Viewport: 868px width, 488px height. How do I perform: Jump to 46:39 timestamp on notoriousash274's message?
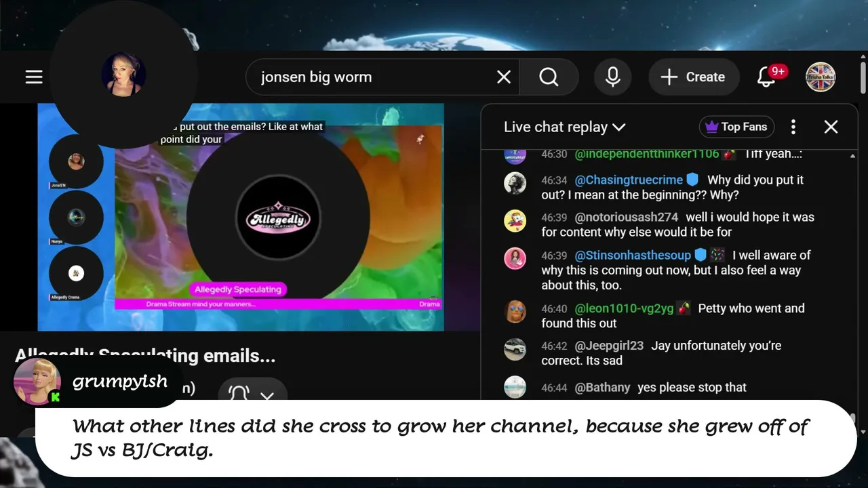[x=554, y=218]
